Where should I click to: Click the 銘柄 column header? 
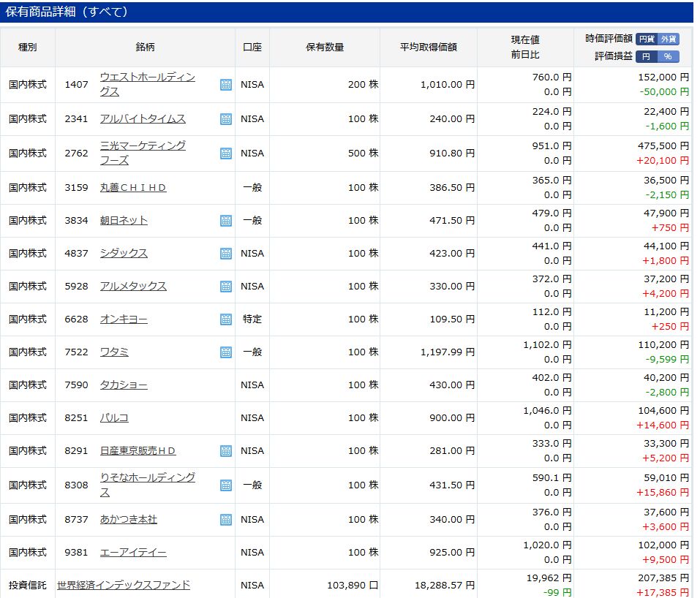[145, 48]
